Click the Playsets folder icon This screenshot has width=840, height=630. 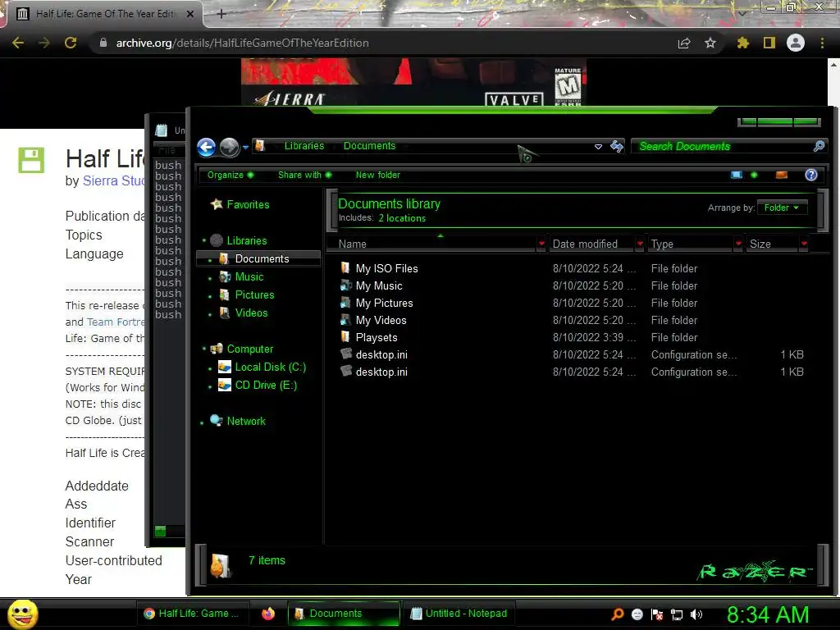345,337
